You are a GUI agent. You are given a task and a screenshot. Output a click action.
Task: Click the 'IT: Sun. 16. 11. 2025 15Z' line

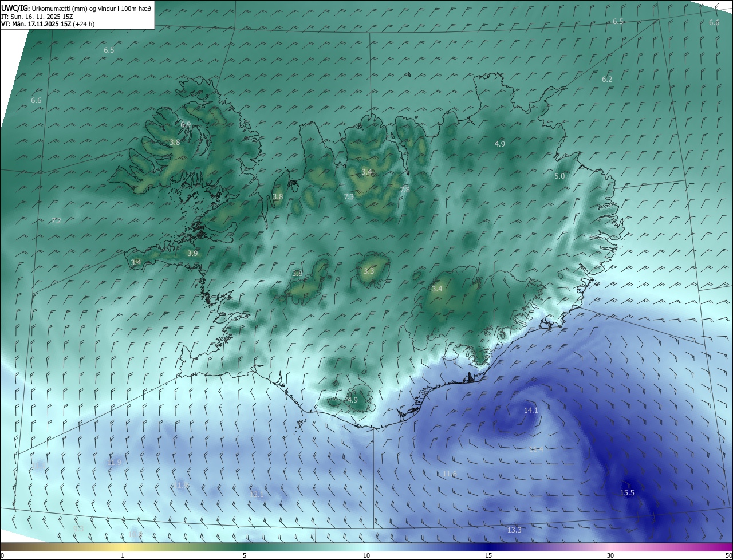[x=37, y=17]
